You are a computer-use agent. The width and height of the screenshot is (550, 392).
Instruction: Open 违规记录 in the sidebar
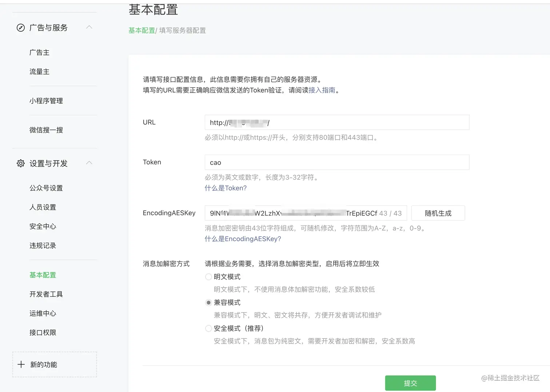[43, 246]
